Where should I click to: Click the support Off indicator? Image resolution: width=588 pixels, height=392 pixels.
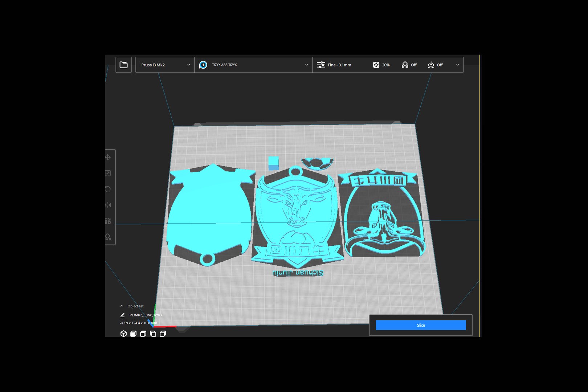[x=409, y=65]
